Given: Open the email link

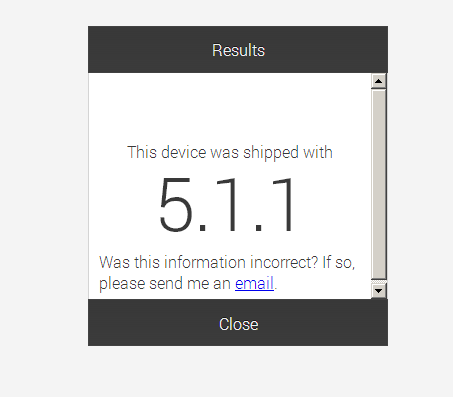Looking at the screenshot, I should click(x=254, y=284).
